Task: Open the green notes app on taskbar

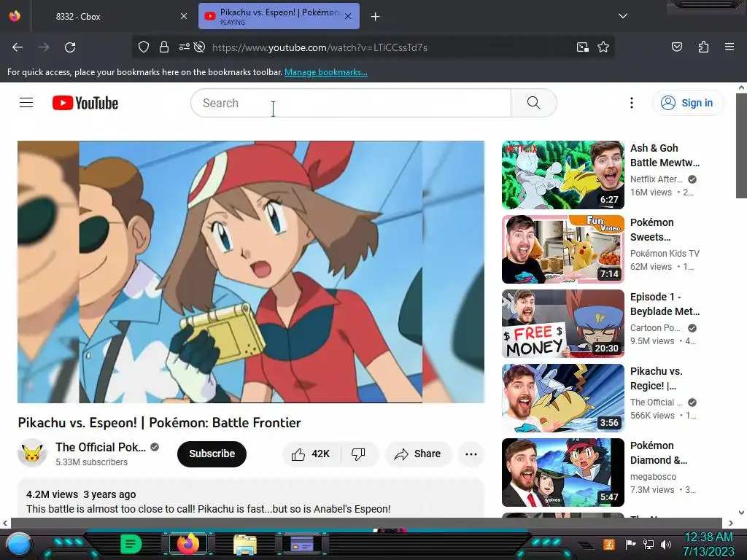Action: [x=131, y=544]
